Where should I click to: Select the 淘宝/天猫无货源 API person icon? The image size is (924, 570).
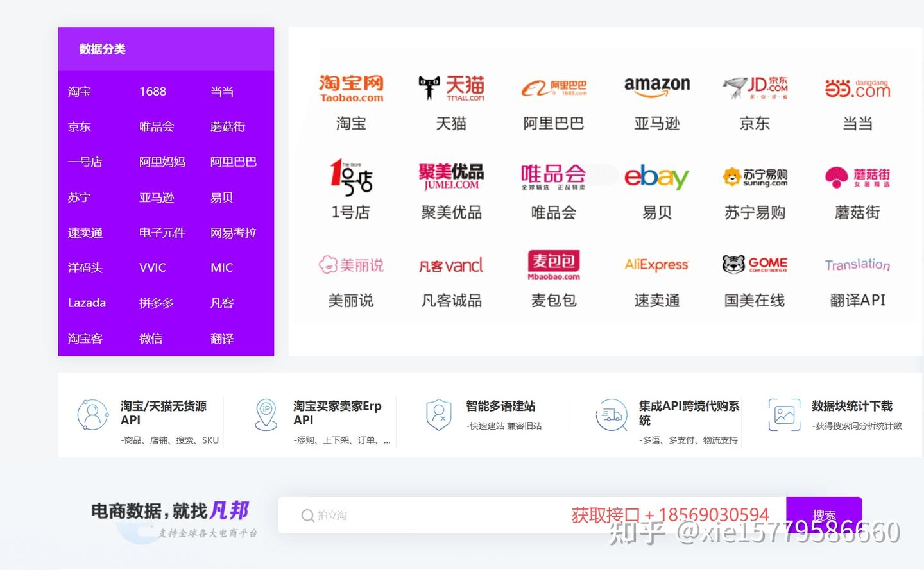tap(92, 415)
